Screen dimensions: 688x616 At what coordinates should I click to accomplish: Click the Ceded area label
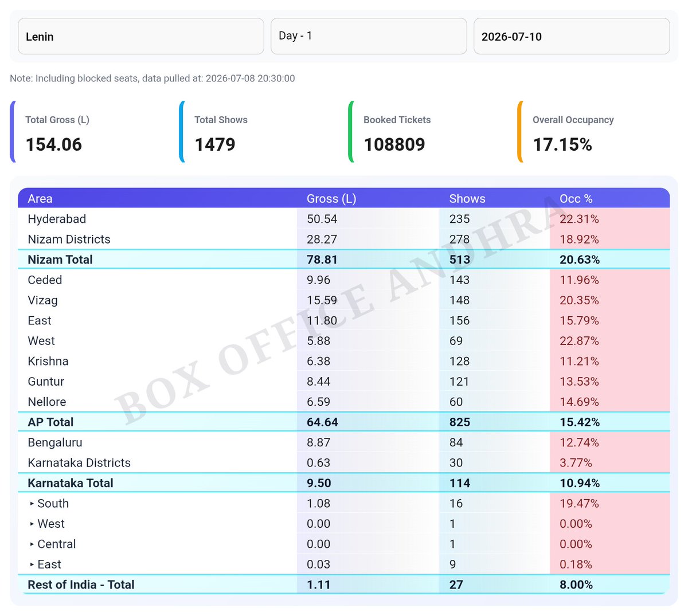click(x=45, y=280)
